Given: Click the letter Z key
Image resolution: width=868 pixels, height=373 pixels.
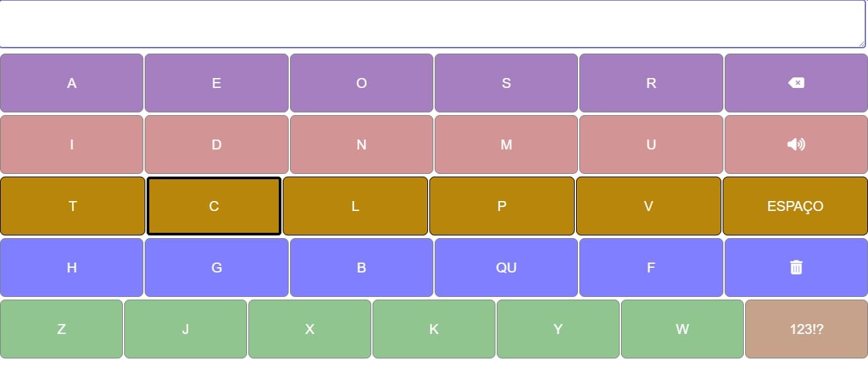Looking at the screenshot, I should (61, 329).
